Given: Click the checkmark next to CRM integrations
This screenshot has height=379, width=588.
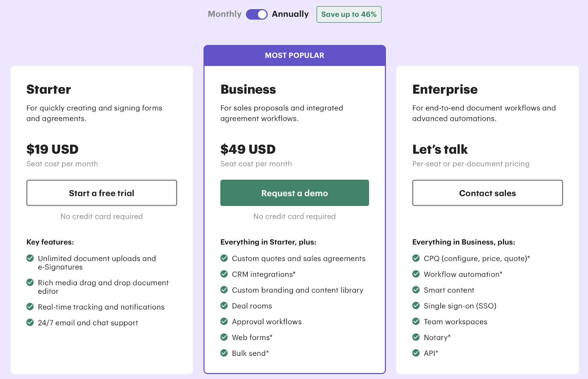Looking at the screenshot, I should 224,274.
